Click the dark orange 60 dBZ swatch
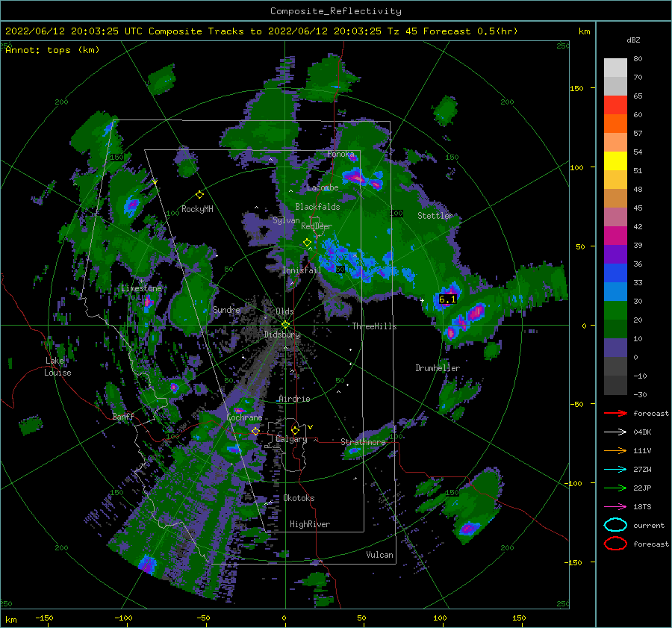This screenshot has width=672, height=628. (615, 123)
